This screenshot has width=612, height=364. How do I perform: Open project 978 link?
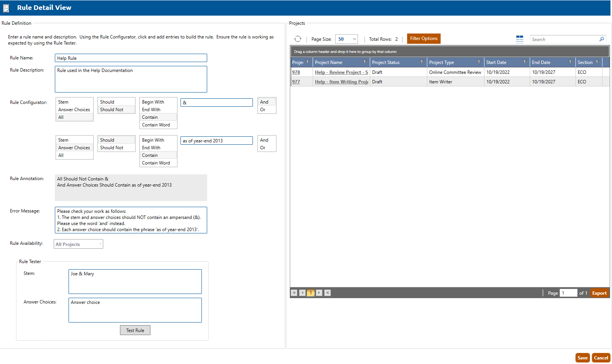point(296,72)
